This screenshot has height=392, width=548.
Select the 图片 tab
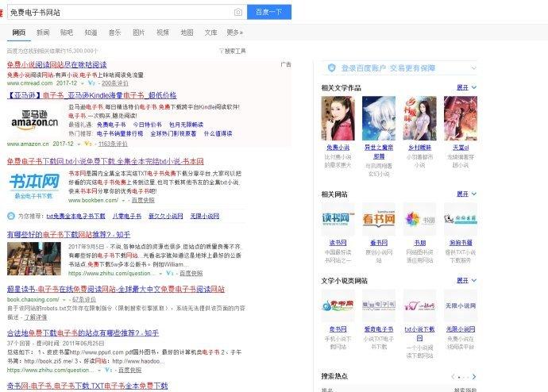(x=139, y=33)
